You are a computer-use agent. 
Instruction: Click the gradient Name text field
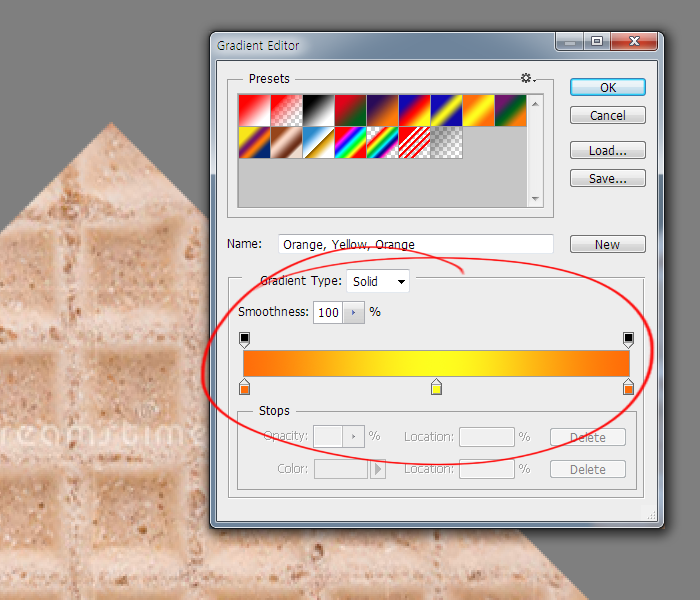click(416, 244)
